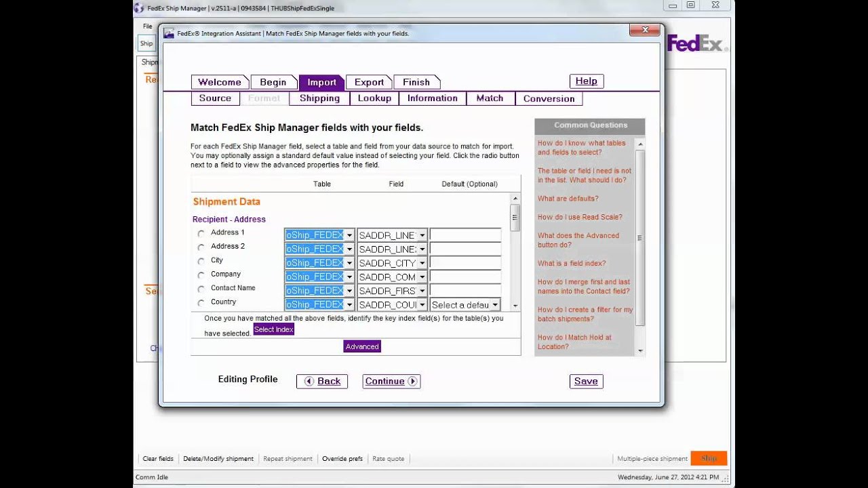Switch to the Finish tab
This screenshot has height=488, width=868.
(x=416, y=82)
